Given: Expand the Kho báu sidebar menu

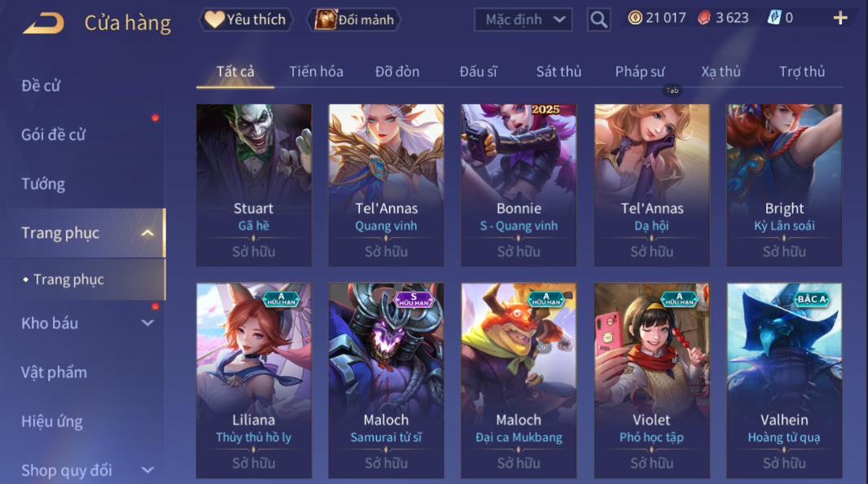Looking at the screenshot, I should pyautogui.click(x=147, y=323).
